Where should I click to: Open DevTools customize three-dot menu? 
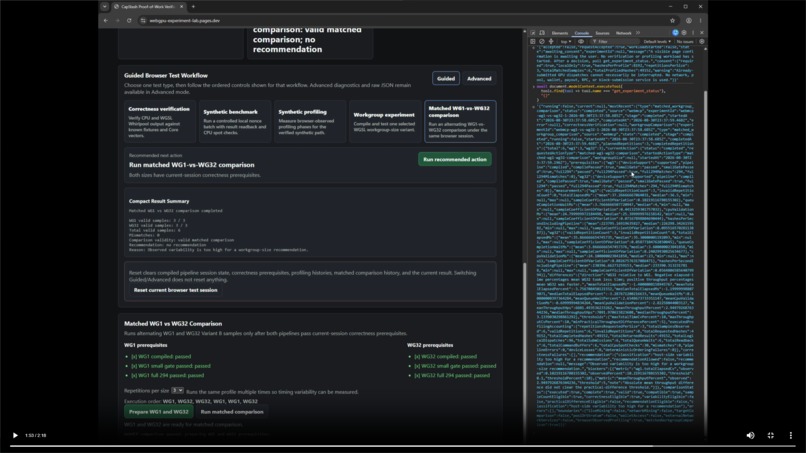pos(693,33)
